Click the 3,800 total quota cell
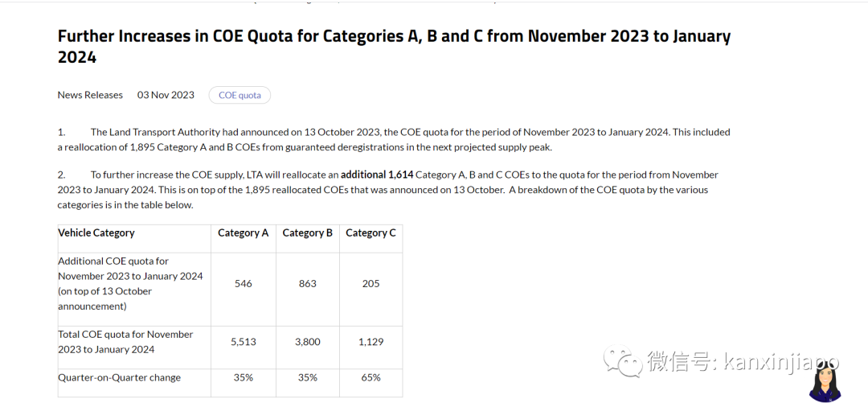Viewport: 868px width, 403px height. (x=308, y=342)
